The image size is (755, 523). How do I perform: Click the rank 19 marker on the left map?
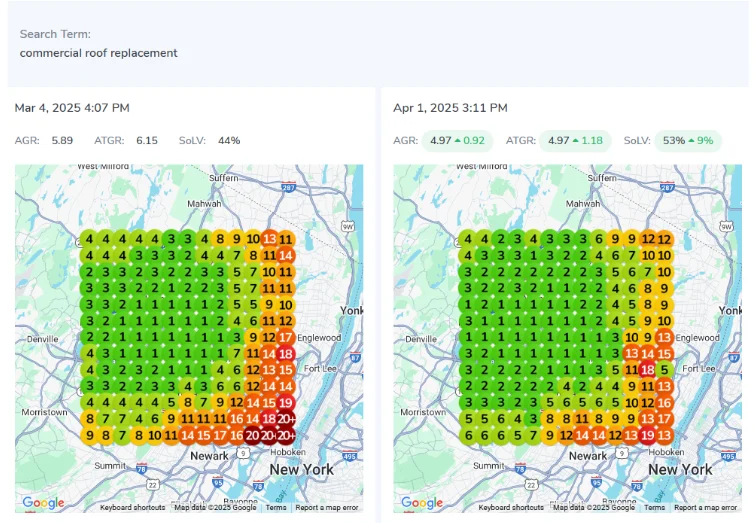click(x=286, y=402)
